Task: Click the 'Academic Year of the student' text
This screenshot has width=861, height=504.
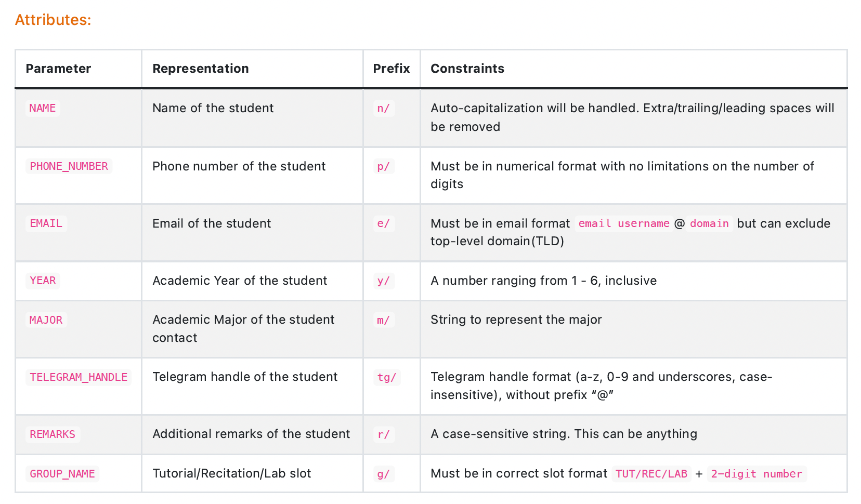Action: [x=240, y=281]
